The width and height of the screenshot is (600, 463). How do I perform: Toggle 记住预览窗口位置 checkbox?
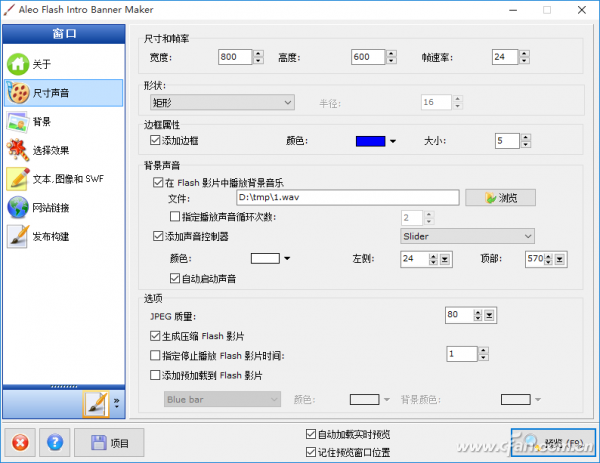click(x=310, y=452)
